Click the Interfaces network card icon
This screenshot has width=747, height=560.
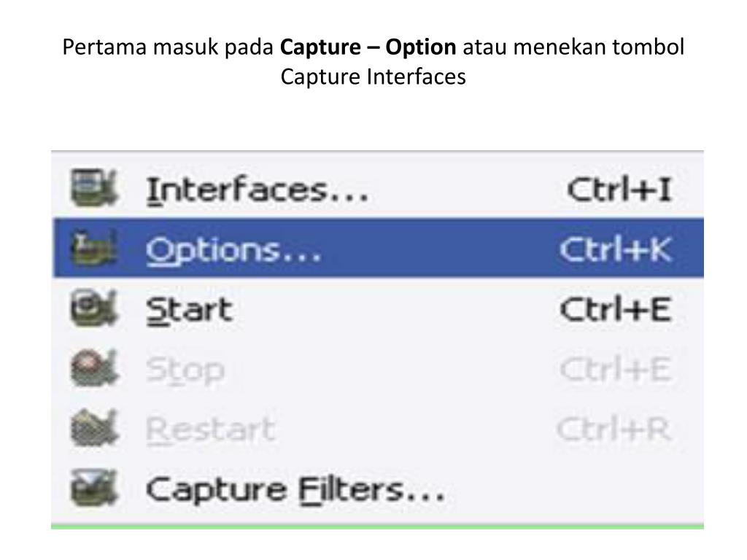(94, 189)
